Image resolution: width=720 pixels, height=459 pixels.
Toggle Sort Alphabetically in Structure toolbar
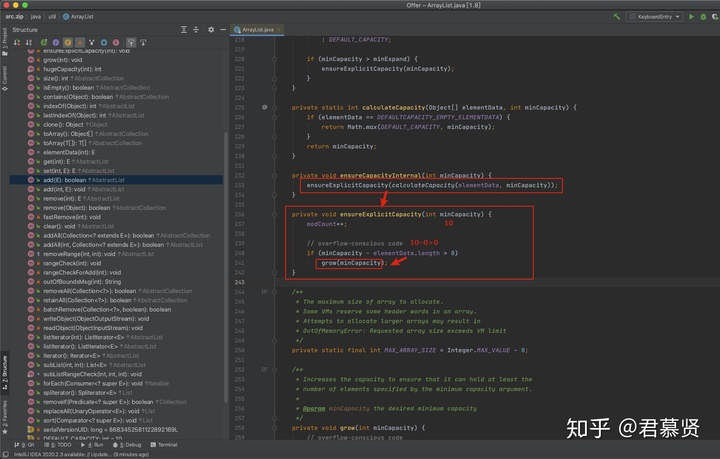(x=29, y=42)
